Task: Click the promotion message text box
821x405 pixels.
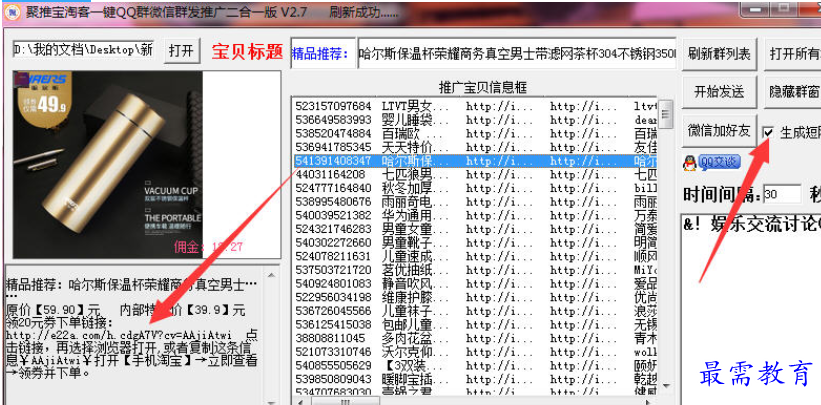Action: coord(134,334)
